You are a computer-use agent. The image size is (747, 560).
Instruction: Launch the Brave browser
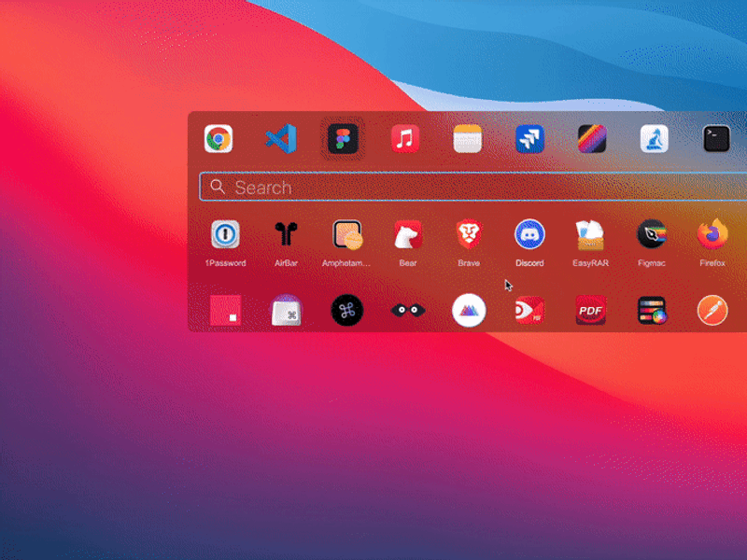point(468,235)
